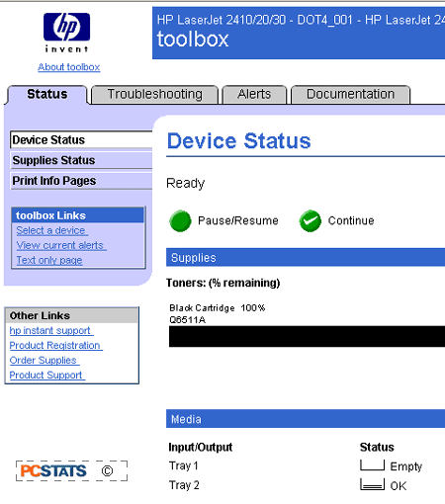Screen dimensions: 445x504
Task: Follow the Order Supplies link
Action: click(44, 360)
